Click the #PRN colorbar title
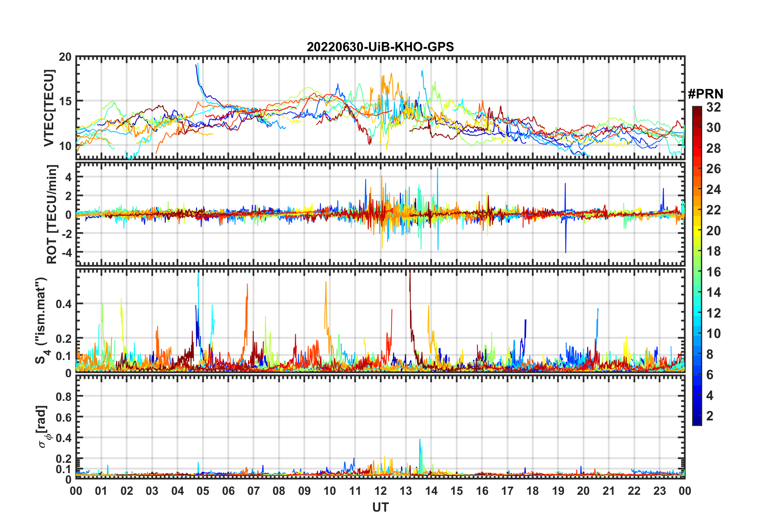Image resolution: width=761 pixels, height=532 pixels. tap(705, 94)
